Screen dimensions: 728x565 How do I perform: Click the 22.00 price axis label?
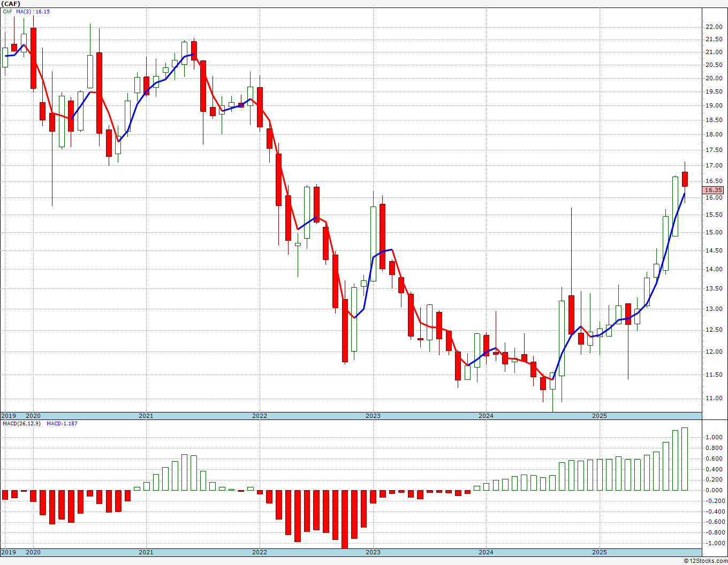pyautogui.click(x=713, y=27)
